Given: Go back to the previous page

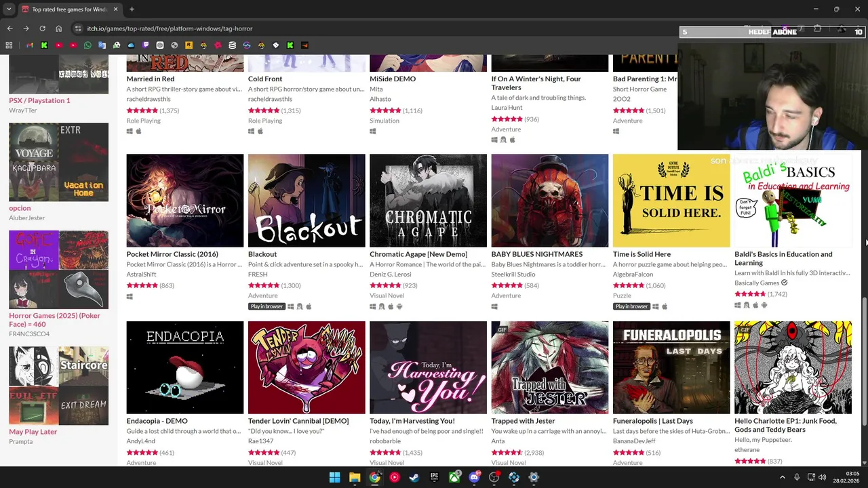Looking at the screenshot, I should tap(9, 28).
